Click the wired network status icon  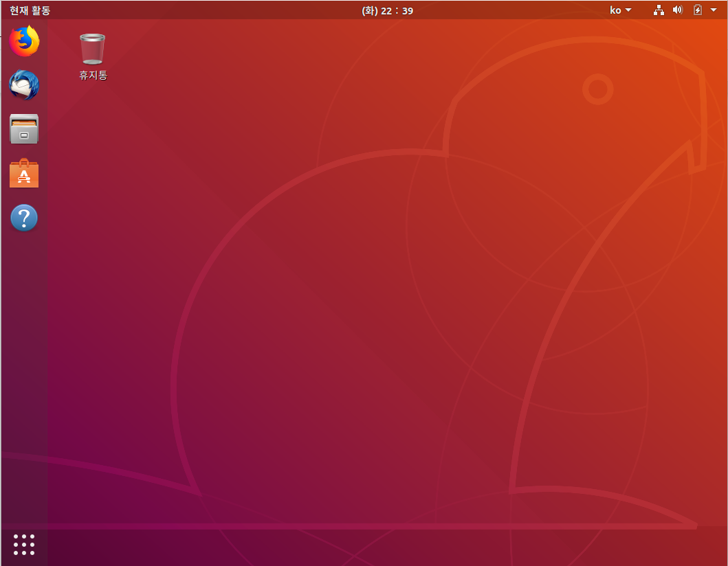[x=659, y=10]
